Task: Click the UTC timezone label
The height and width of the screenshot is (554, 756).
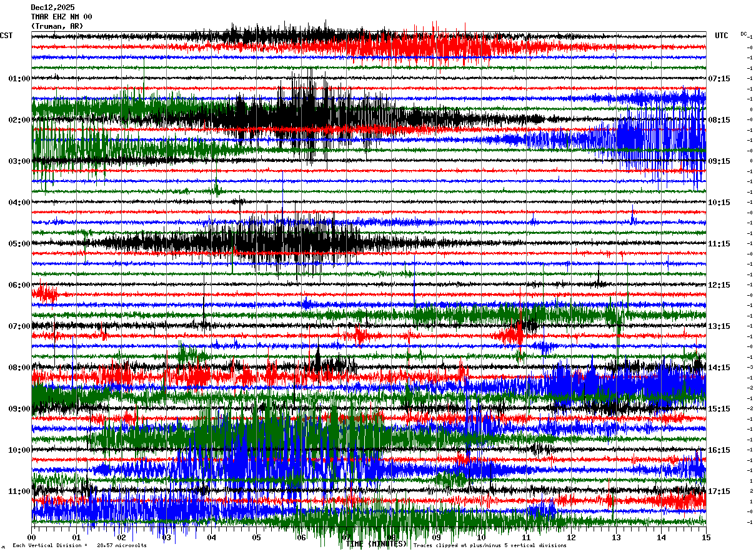Action: [x=722, y=36]
